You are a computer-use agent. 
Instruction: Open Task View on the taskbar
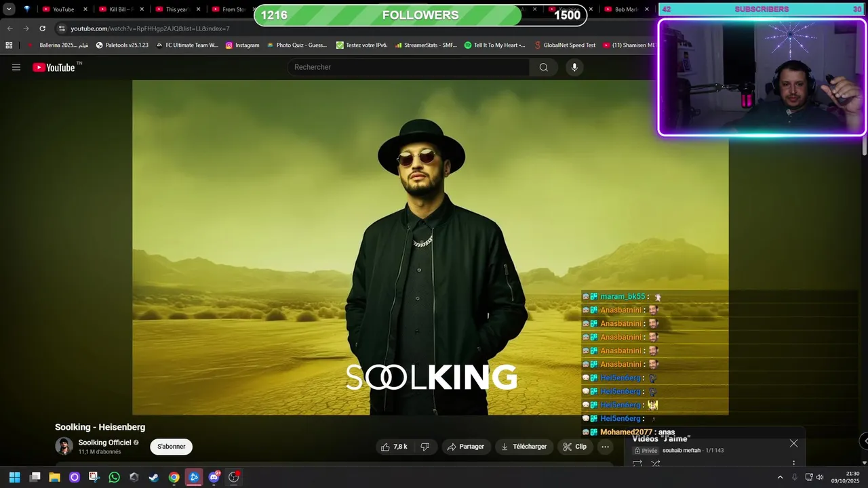tap(35, 477)
